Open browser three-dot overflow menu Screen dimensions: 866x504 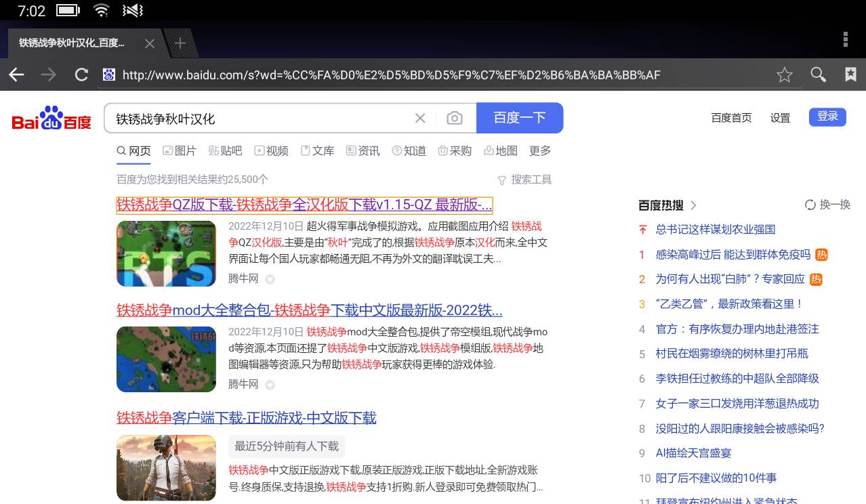[845, 40]
